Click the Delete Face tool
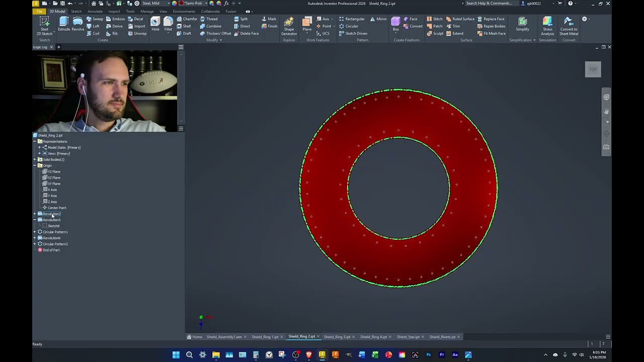The image size is (644, 362). (246, 34)
